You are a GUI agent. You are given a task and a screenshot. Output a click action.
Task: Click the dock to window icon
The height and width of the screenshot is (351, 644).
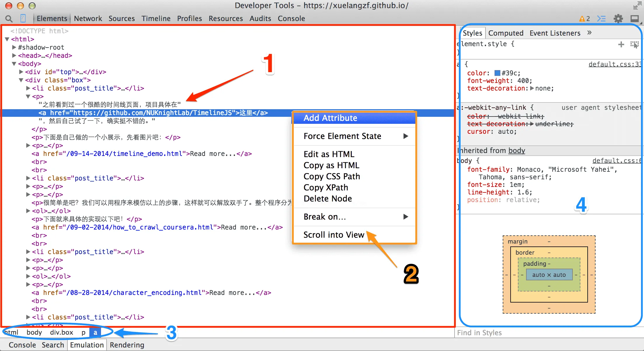(x=634, y=19)
